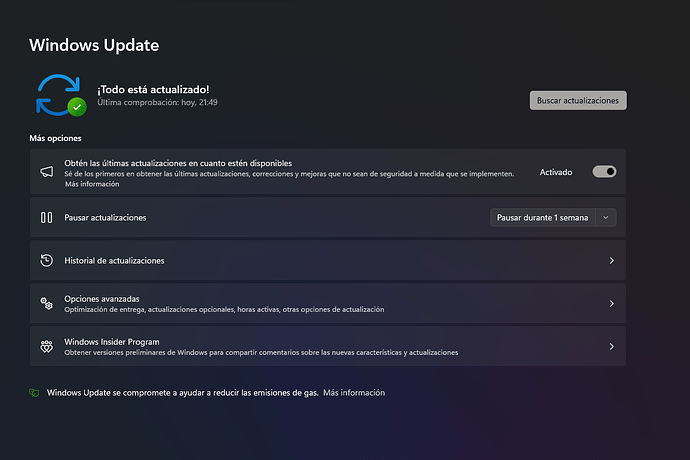Click the Windows Insider Program icon
Viewport: 690px width, 460px height.
point(47,346)
